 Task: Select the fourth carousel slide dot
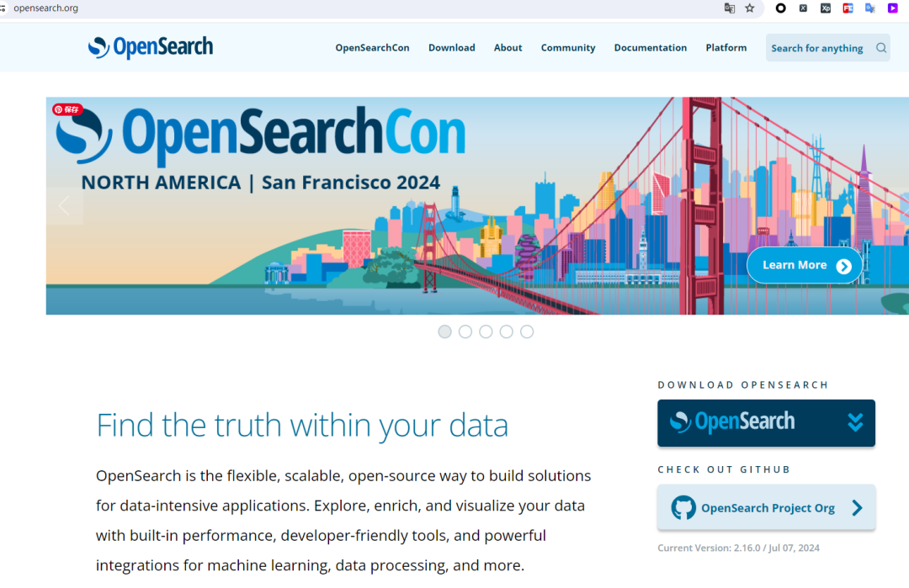pyautogui.click(x=506, y=331)
